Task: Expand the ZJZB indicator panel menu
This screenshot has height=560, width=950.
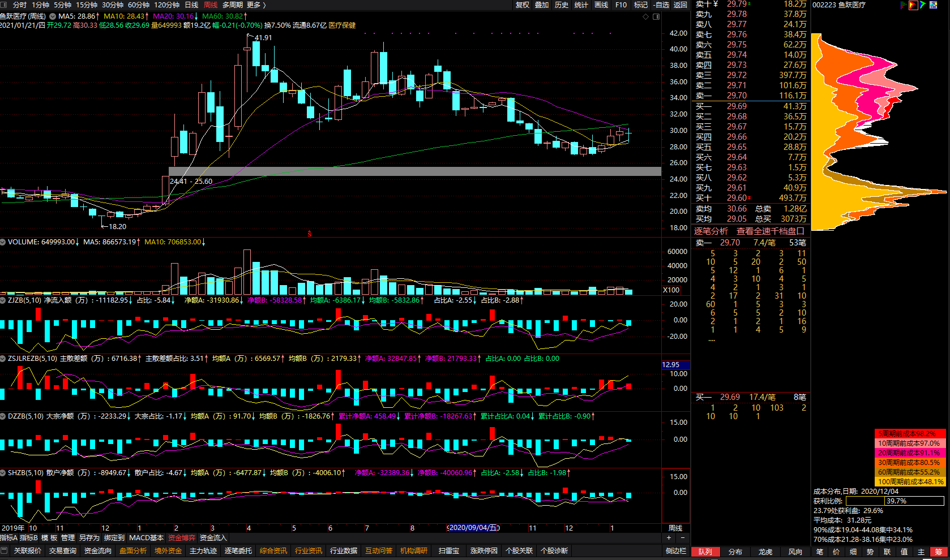Action: tap(3, 300)
